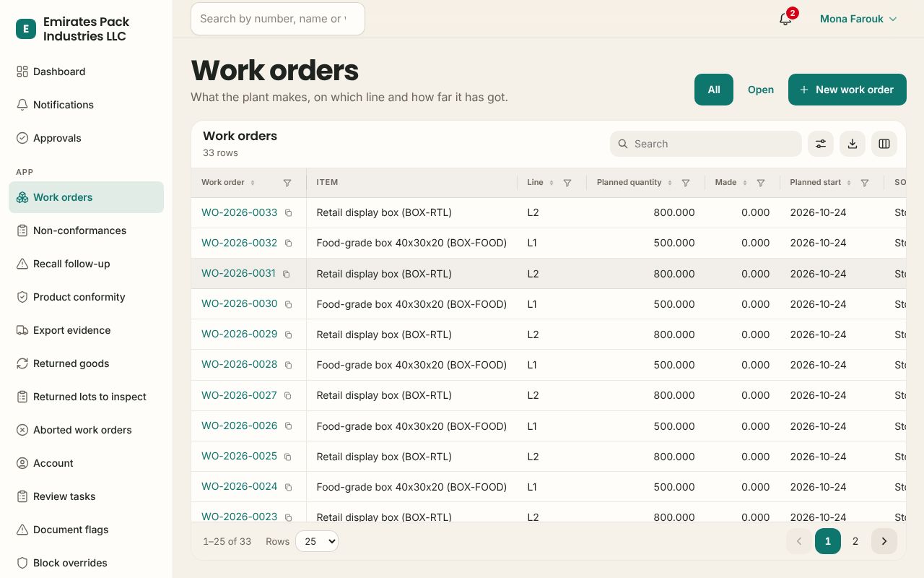Screen dimensions: 924x578
Task: Sort by the Made column
Action: point(745,183)
